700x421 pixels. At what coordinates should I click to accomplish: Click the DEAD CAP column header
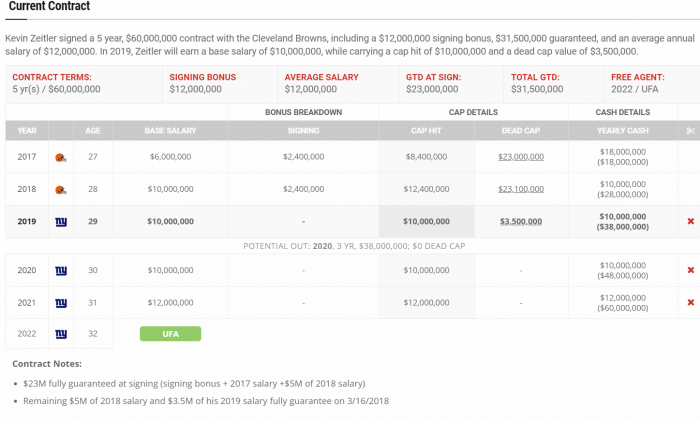tap(521, 131)
